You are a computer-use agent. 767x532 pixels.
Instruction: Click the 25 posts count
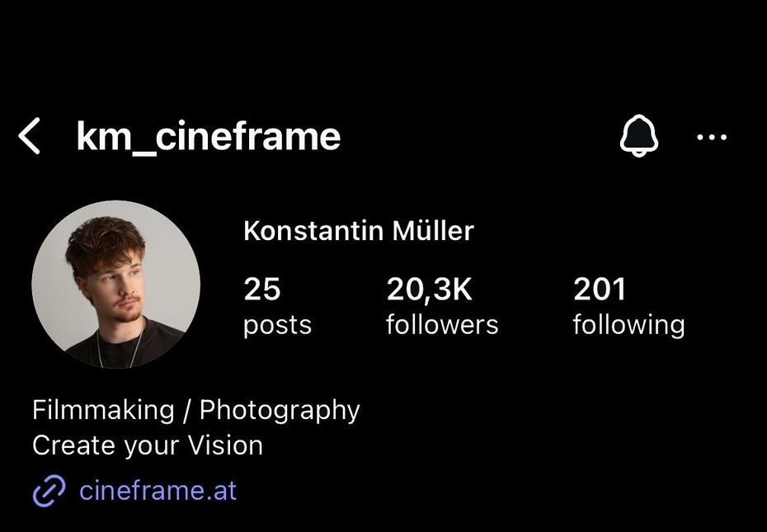[x=262, y=290]
